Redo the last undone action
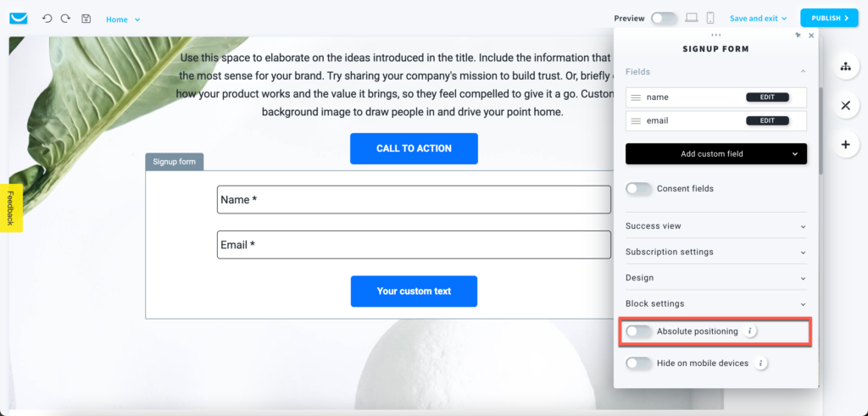The height and width of the screenshot is (416, 868). [x=65, y=19]
